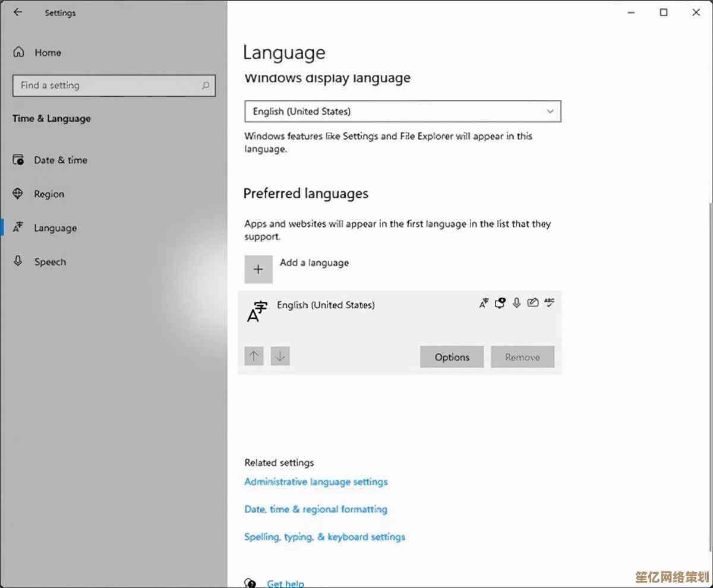Image resolution: width=713 pixels, height=588 pixels.
Task: Open Administrative language settings link
Action: click(x=316, y=482)
